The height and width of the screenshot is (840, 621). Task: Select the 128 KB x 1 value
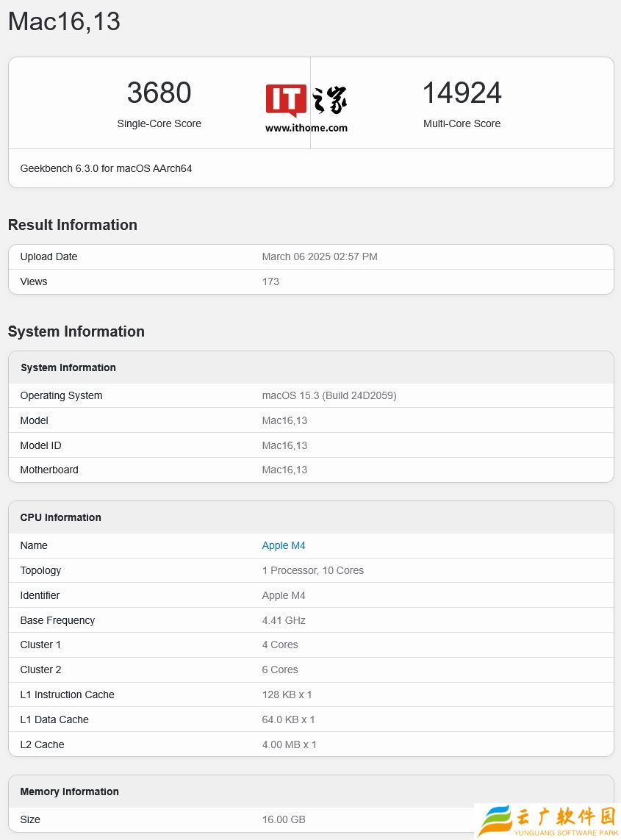coord(287,694)
